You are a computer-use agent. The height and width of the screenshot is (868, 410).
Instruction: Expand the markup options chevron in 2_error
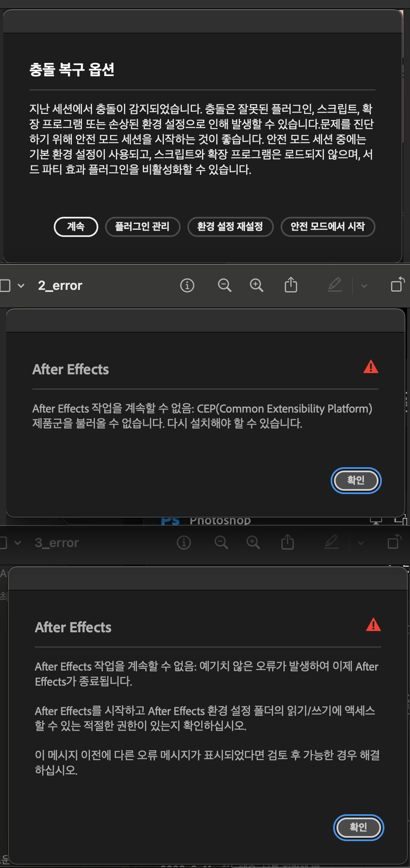pos(364,286)
